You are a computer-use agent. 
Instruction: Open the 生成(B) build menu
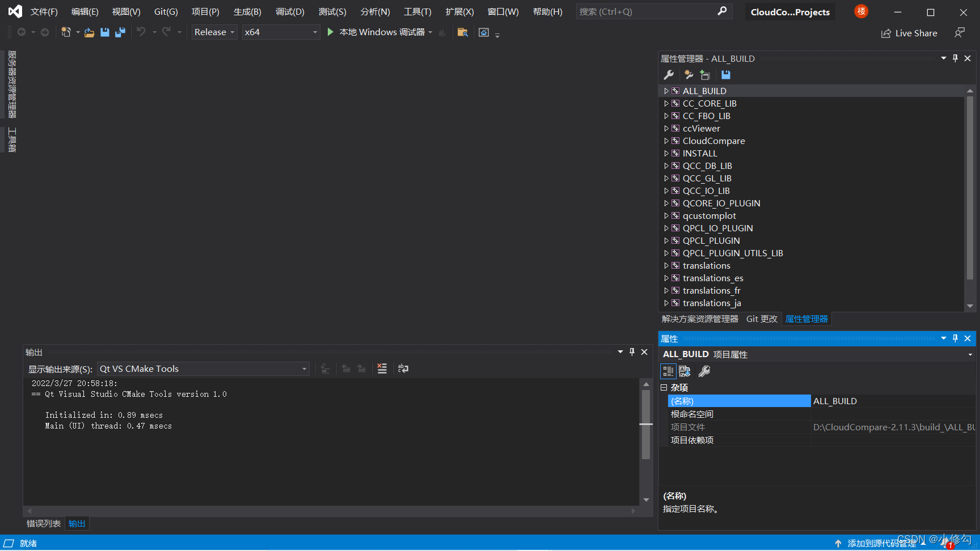(247, 12)
